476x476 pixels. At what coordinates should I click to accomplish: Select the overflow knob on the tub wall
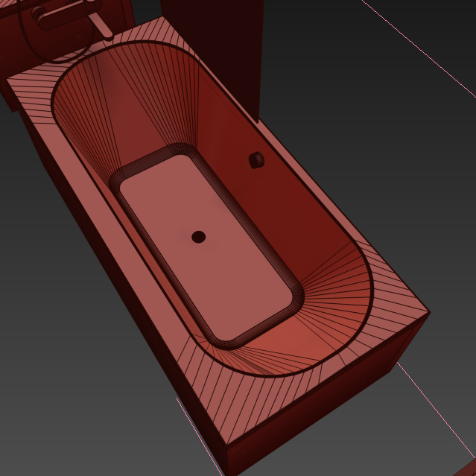[257, 159]
